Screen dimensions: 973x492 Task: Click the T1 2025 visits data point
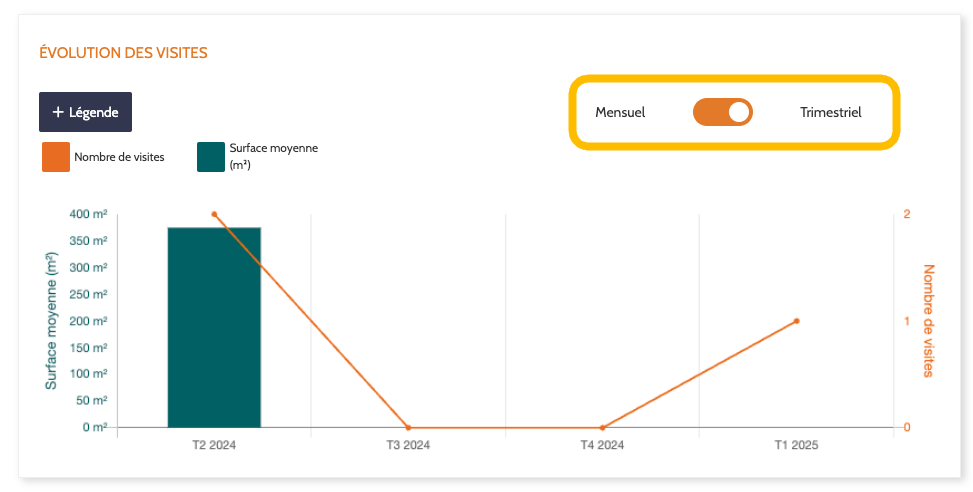[796, 321]
